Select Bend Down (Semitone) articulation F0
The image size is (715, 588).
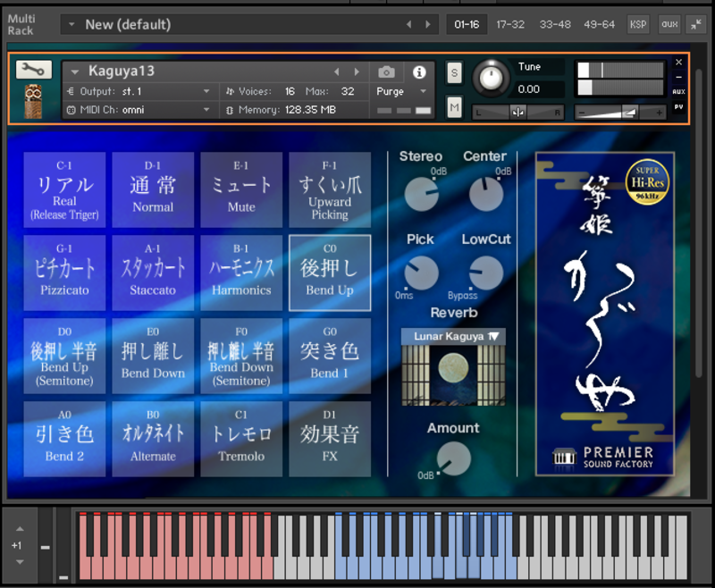tap(241, 356)
